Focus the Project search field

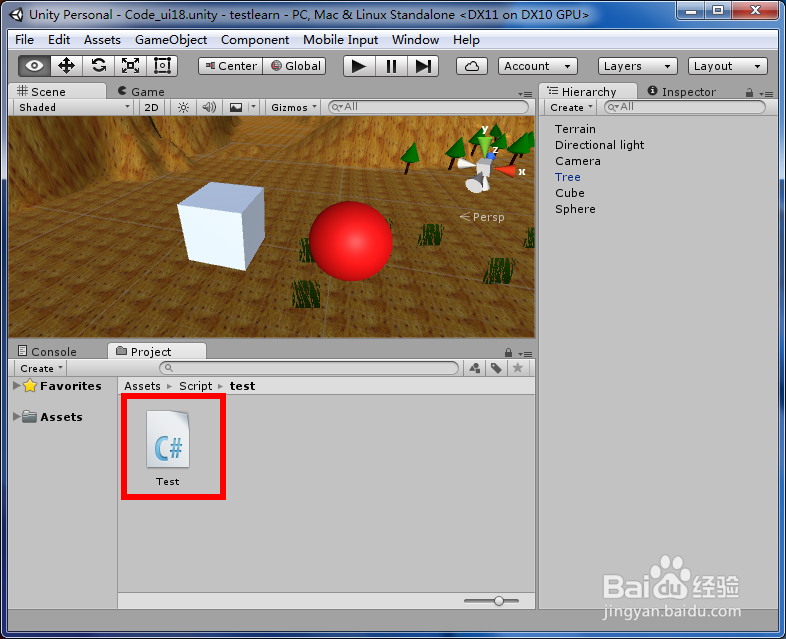(x=309, y=368)
